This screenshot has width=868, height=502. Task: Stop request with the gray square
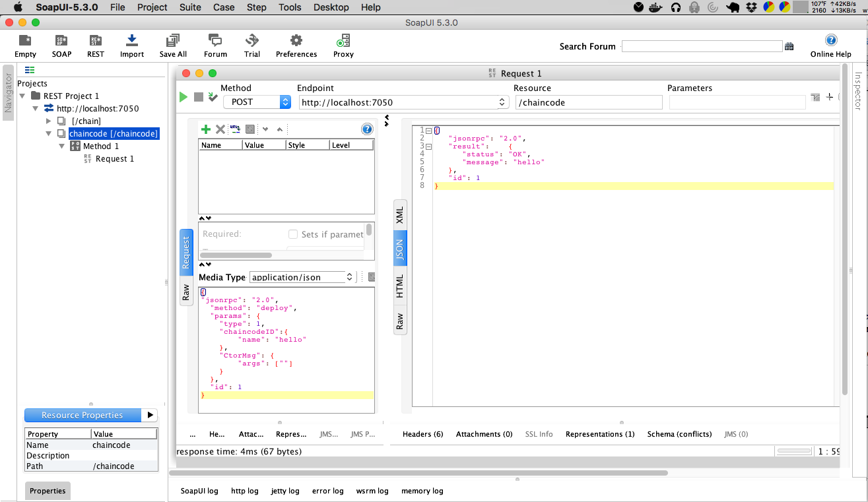(198, 97)
